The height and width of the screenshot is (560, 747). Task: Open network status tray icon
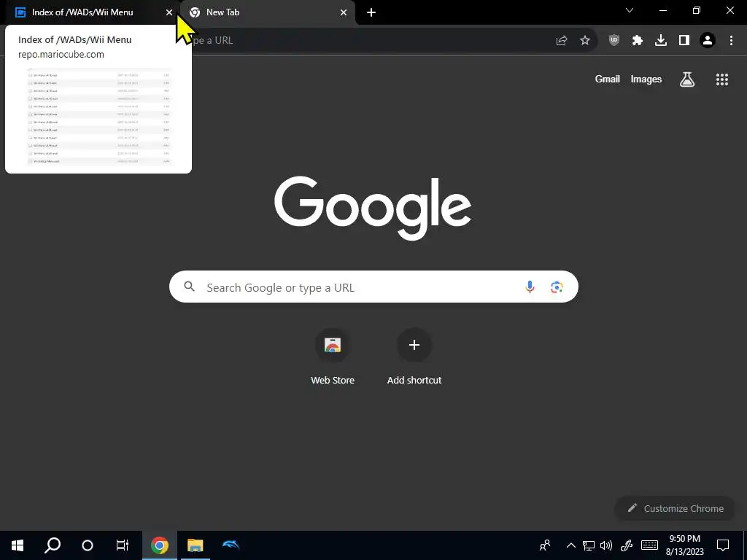(589, 545)
